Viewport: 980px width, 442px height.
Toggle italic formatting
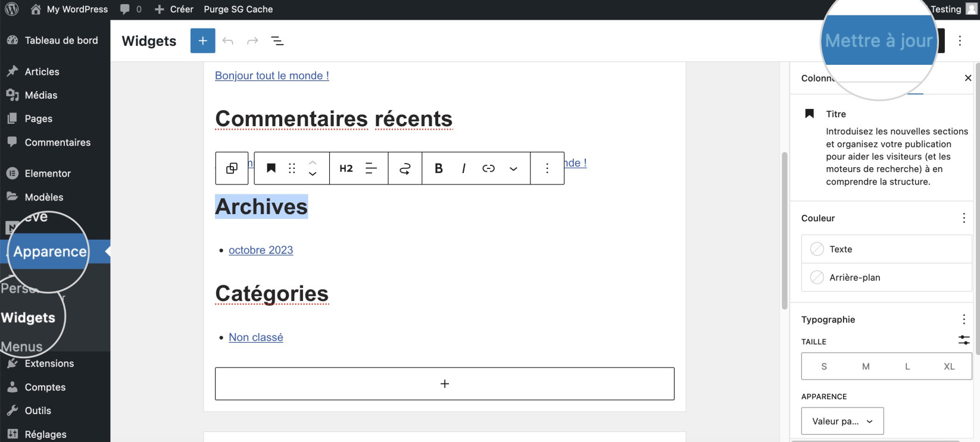(x=463, y=168)
